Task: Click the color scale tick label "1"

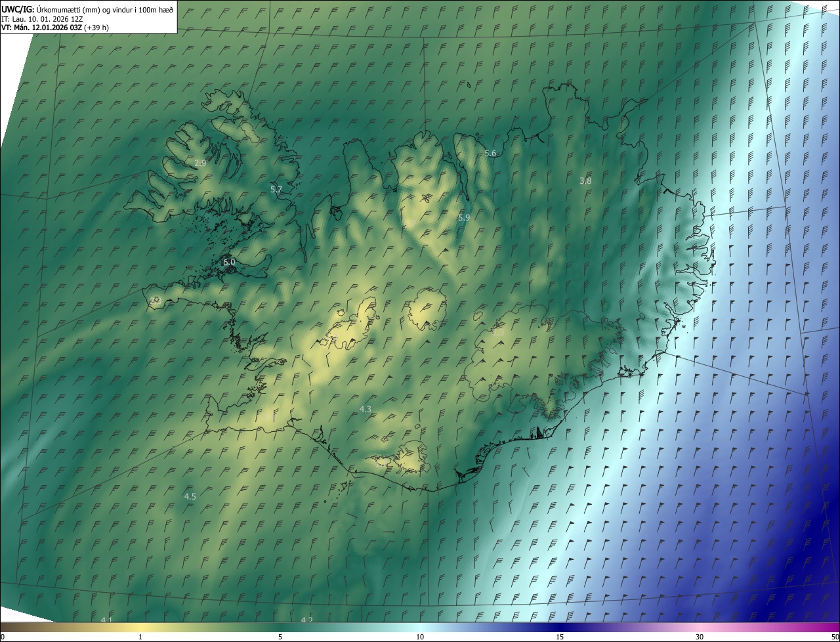Action: tap(140, 637)
